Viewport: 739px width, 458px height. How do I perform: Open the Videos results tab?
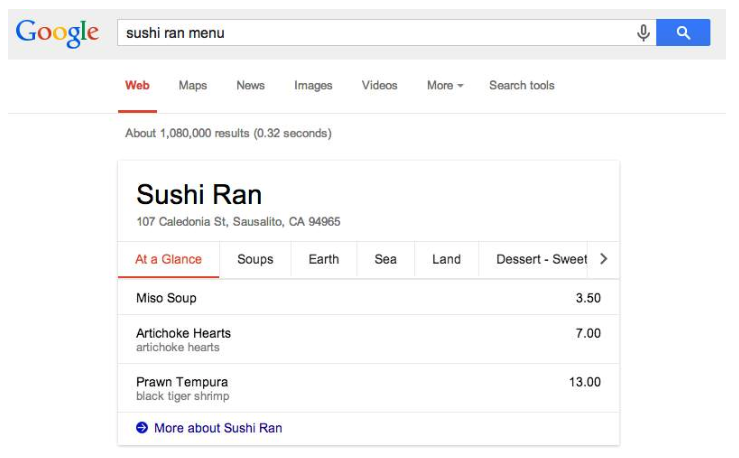pos(379,85)
